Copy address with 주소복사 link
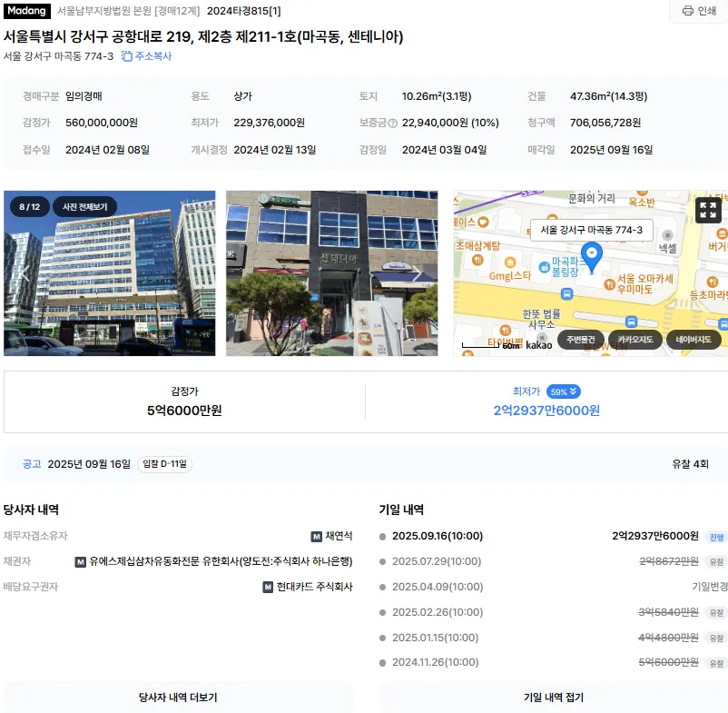This screenshot has width=728, height=713. pos(147,56)
